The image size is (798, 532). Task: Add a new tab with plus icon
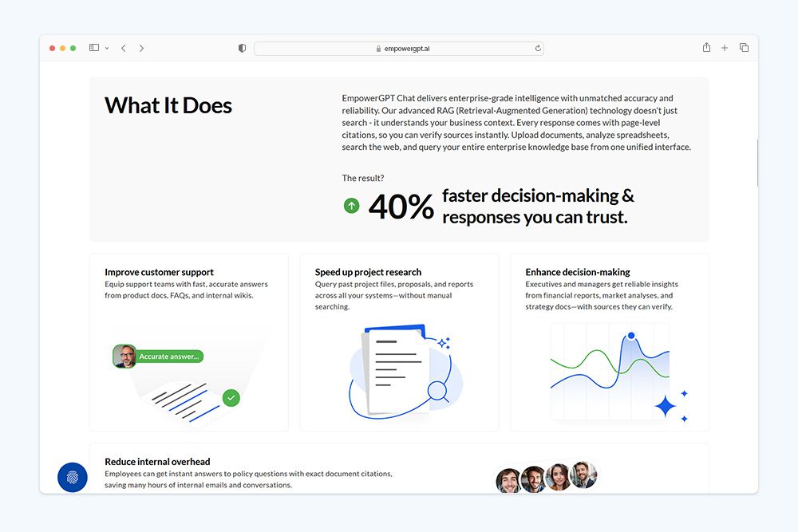point(725,48)
